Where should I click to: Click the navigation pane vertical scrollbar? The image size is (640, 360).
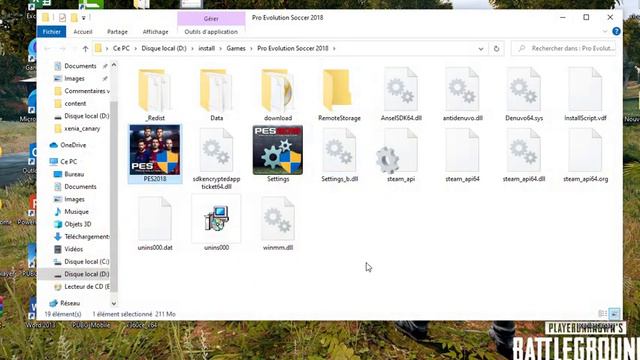[x=114, y=196]
